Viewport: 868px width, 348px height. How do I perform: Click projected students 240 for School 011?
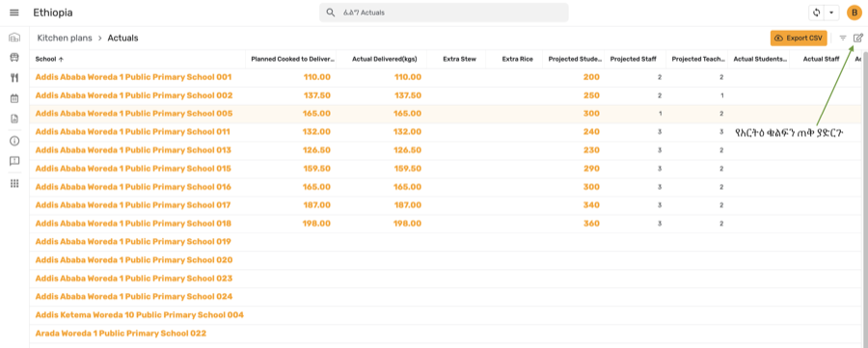click(x=591, y=132)
